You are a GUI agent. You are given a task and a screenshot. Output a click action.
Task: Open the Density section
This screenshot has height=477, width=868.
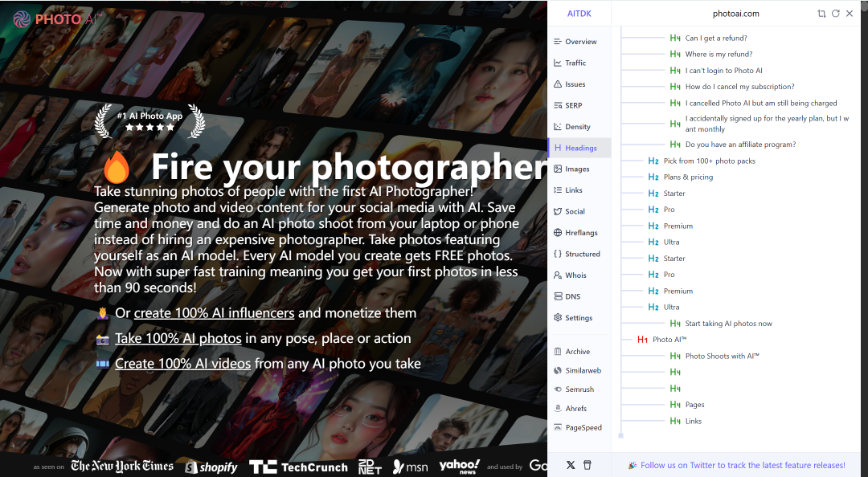(x=579, y=127)
